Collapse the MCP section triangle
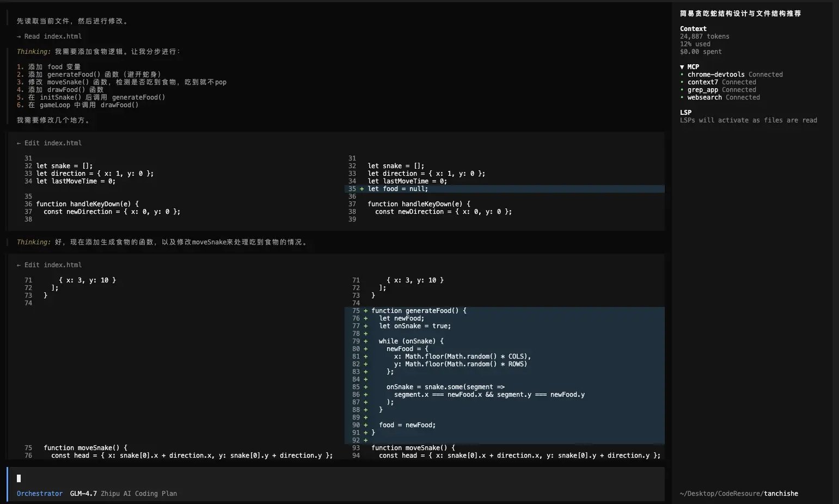839x504 pixels. tap(682, 67)
